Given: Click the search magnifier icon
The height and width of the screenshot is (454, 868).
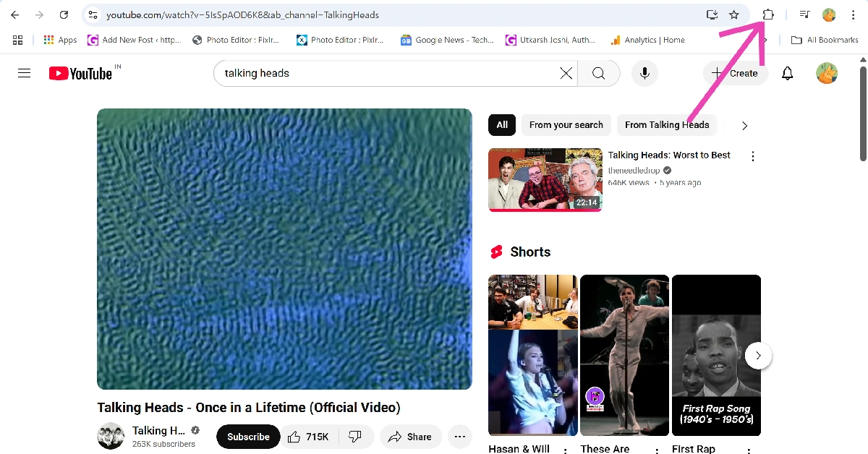Looking at the screenshot, I should tap(599, 73).
